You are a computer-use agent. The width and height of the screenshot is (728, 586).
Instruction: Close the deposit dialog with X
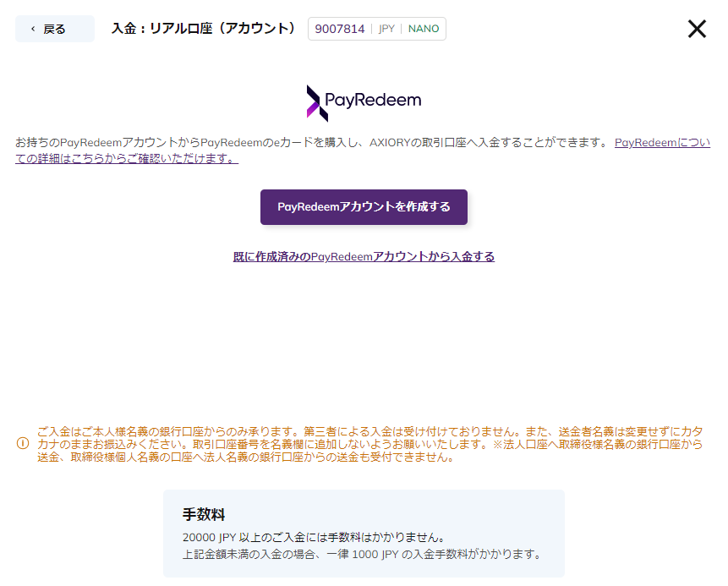point(697,29)
